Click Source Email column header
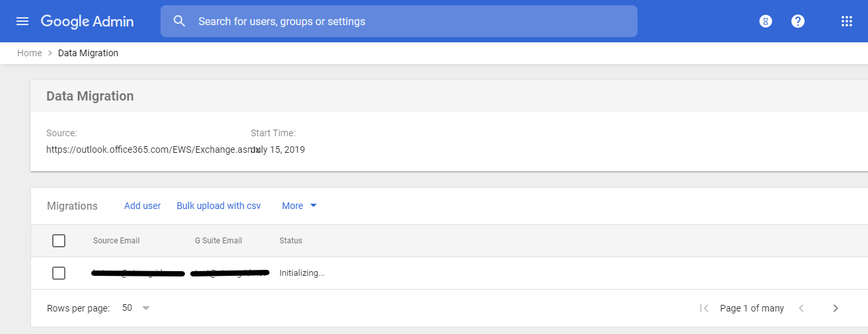The image size is (868, 334). pos(116,241)
